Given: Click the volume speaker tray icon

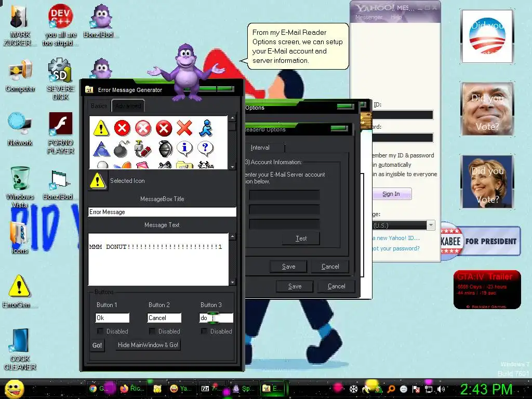Looking at the screenshot, I should pos(441,389).
